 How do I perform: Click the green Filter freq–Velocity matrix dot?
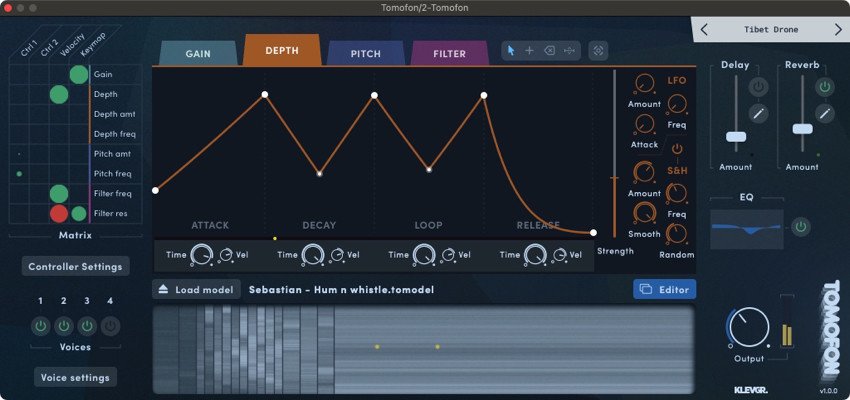coord(59,193)
